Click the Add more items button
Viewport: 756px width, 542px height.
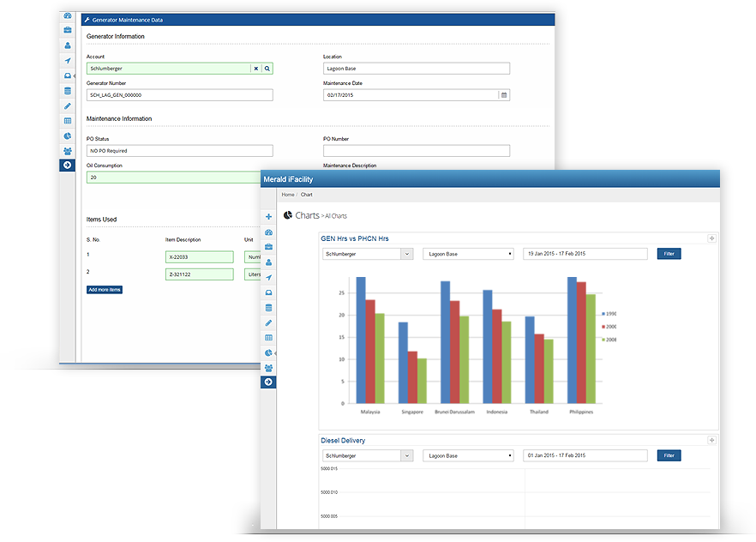click(x=105, y=290)
